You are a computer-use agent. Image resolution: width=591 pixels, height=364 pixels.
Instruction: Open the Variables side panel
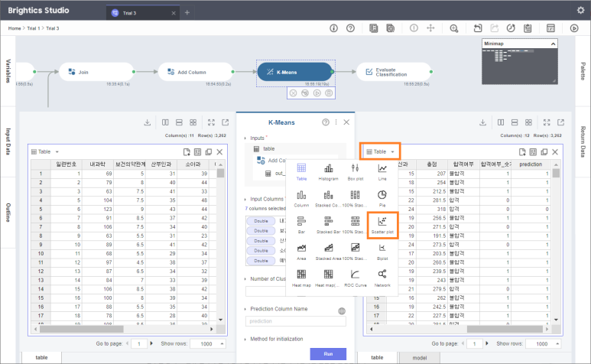pyautogui.click(x=8, y=71)
